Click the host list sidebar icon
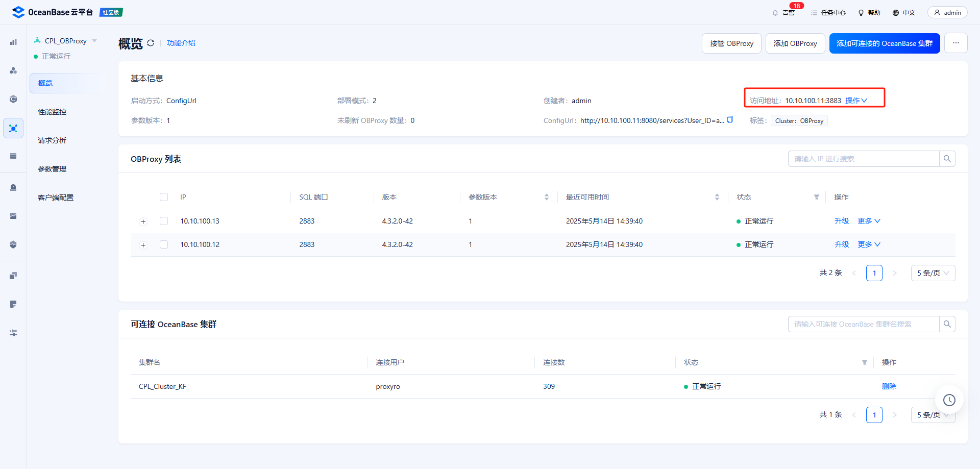980x469 pixels. point(13,156)
